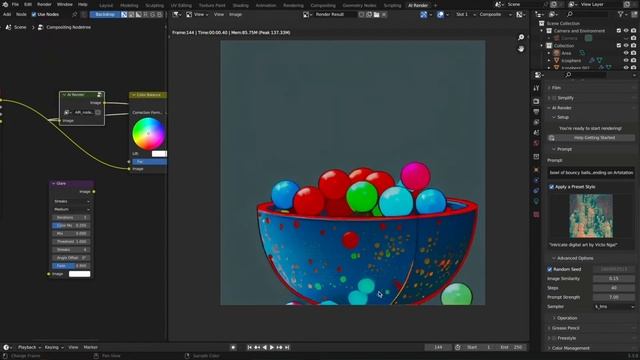
Task: Select the Icosphere object in outliner
Action: pyautogui.click(x=571, y=60)
